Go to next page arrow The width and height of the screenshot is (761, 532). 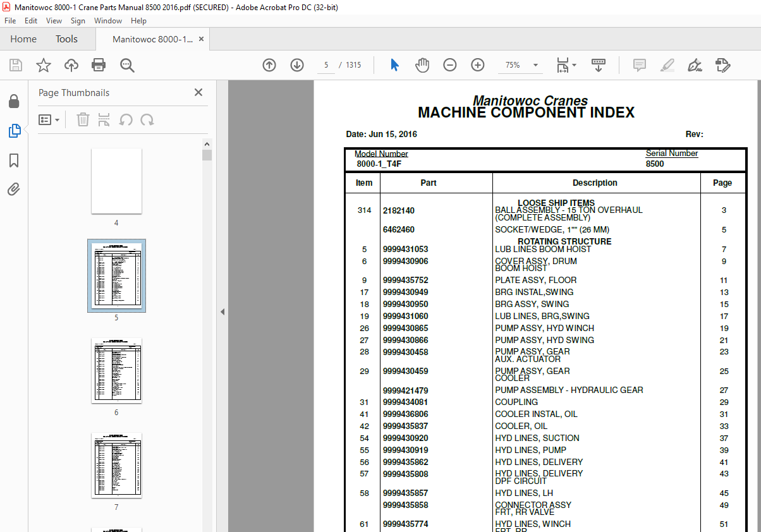(297, 65)
